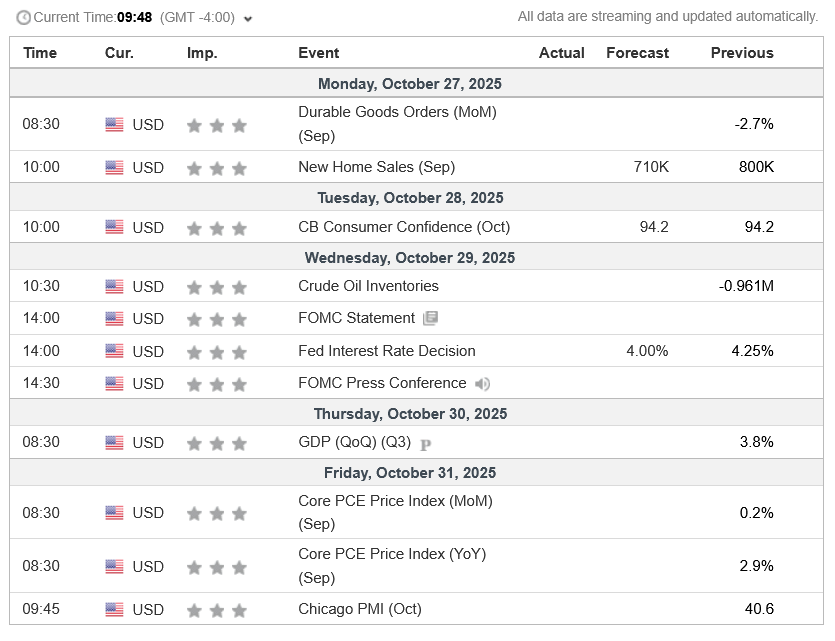
Task: Click the Cur. column header
Action: click(119, 53)
